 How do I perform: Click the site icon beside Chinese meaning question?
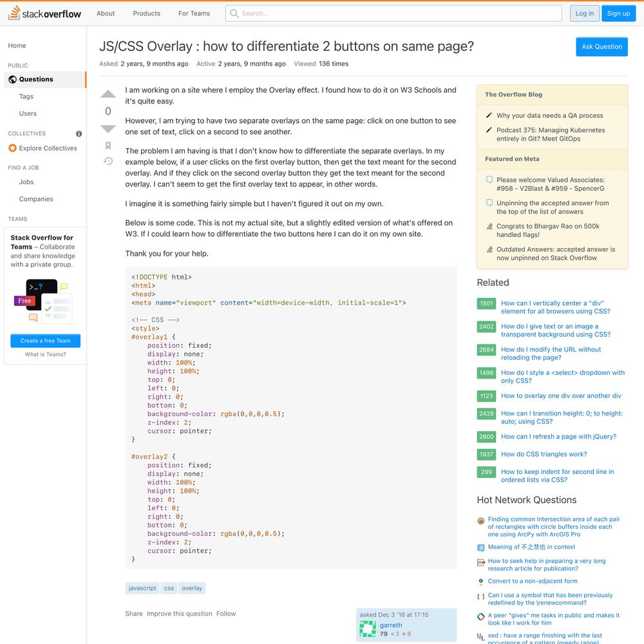[x=481, y=547]
